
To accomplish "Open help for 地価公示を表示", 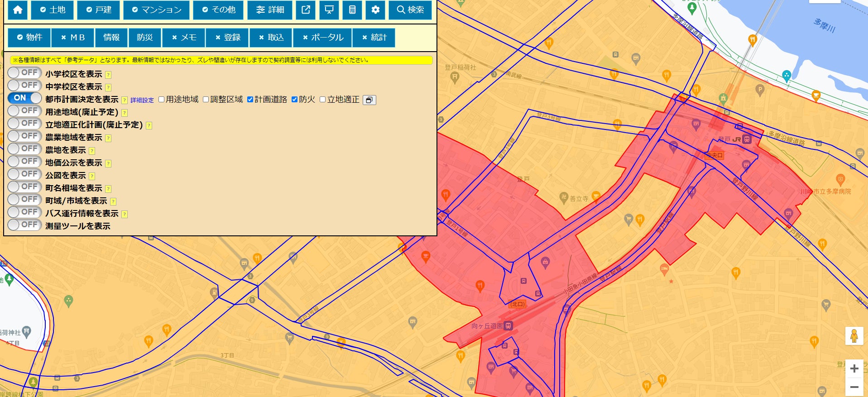I will [108, 163].
